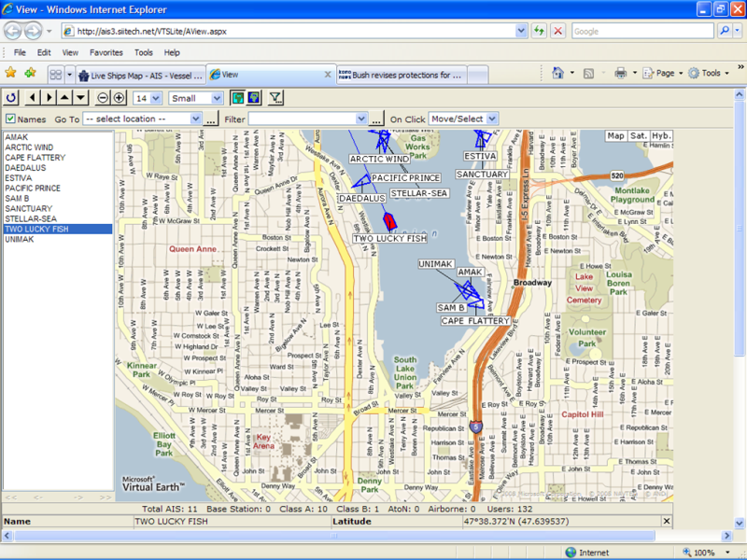747x560 pixels.
Task: Close the active View tab
Action: (328, 75)
